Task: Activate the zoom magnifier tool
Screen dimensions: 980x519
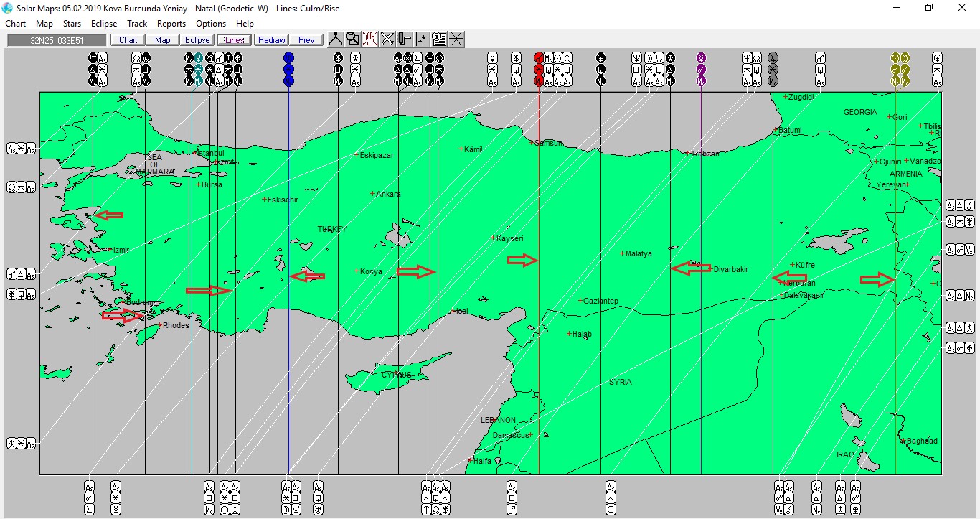Action: (352, 39)
